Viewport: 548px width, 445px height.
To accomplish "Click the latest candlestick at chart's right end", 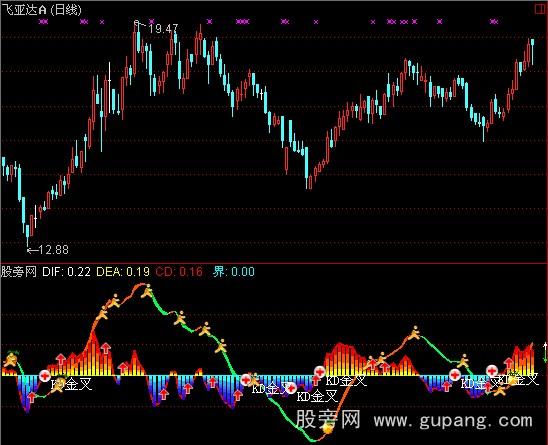I will click(x=532, y=51).
